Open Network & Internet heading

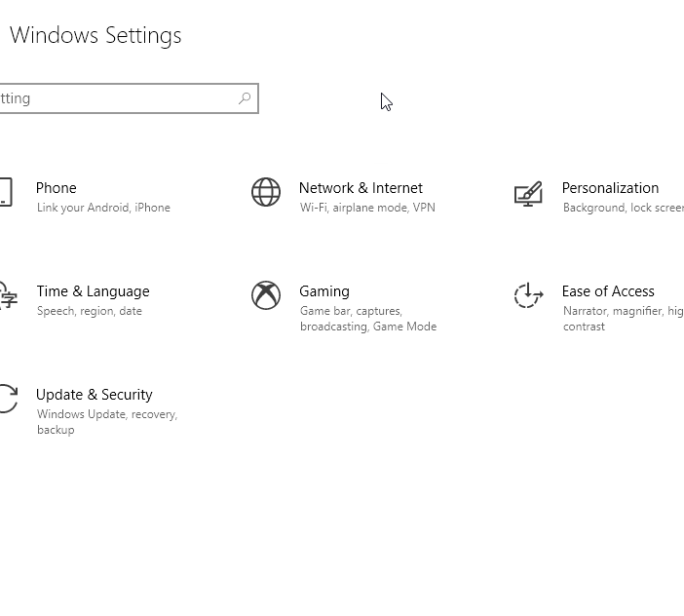tap(361, 188)
